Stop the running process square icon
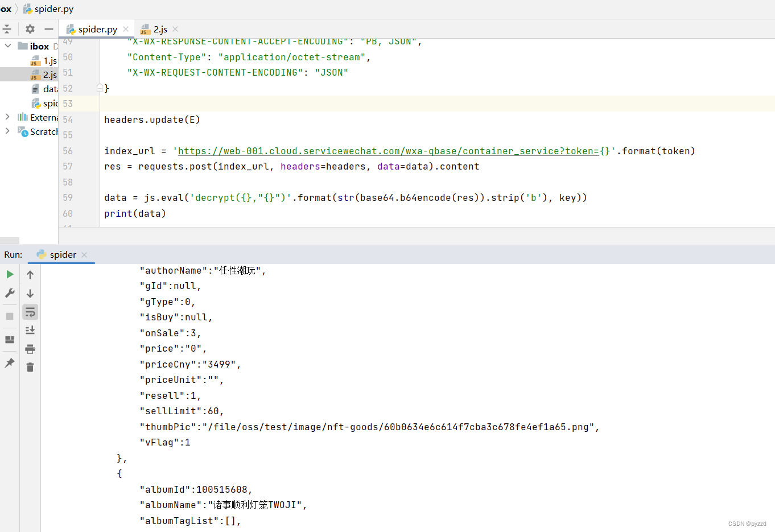This screenshot has width=775, height=532. click(10, 316)
